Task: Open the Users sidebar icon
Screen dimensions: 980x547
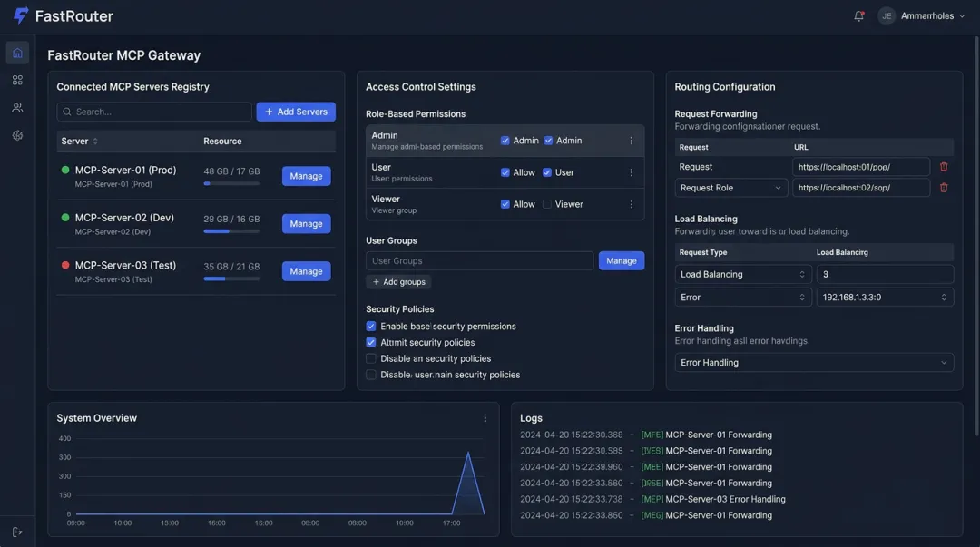Action: pyautogui.click(x=17, y=108)
